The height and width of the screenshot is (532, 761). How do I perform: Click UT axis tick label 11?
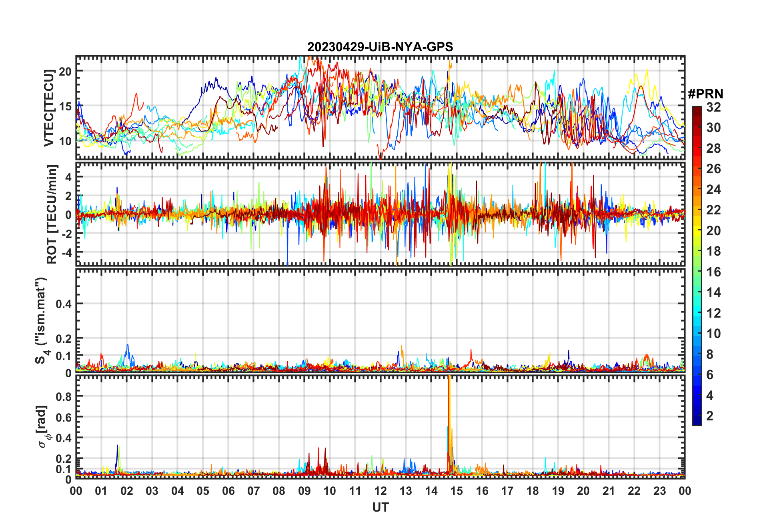[x=355, y=491]
